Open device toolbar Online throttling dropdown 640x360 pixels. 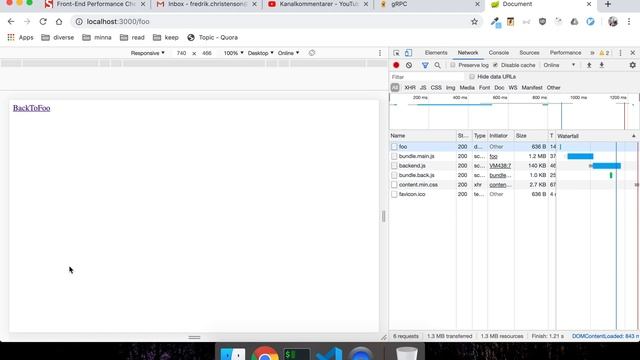[288, 53]
